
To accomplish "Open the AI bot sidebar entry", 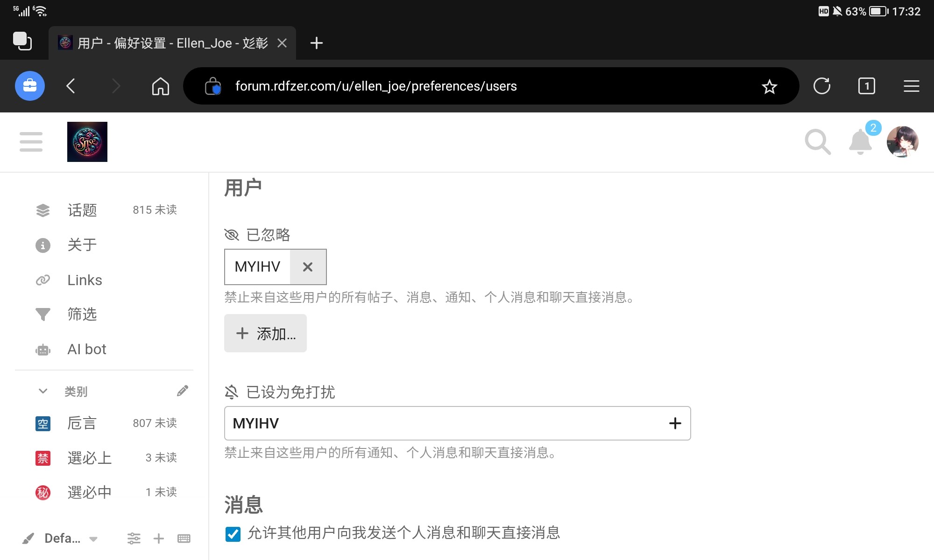I will (86, 349).
